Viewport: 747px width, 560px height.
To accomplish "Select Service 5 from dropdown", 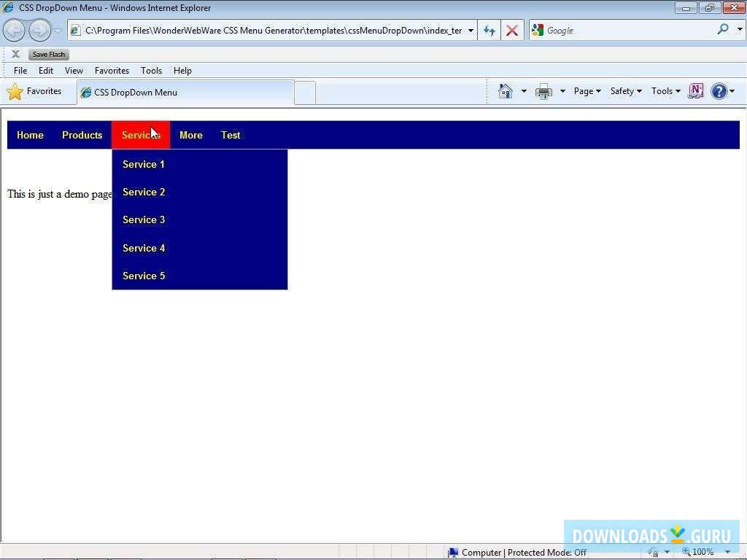I will 200,276.
